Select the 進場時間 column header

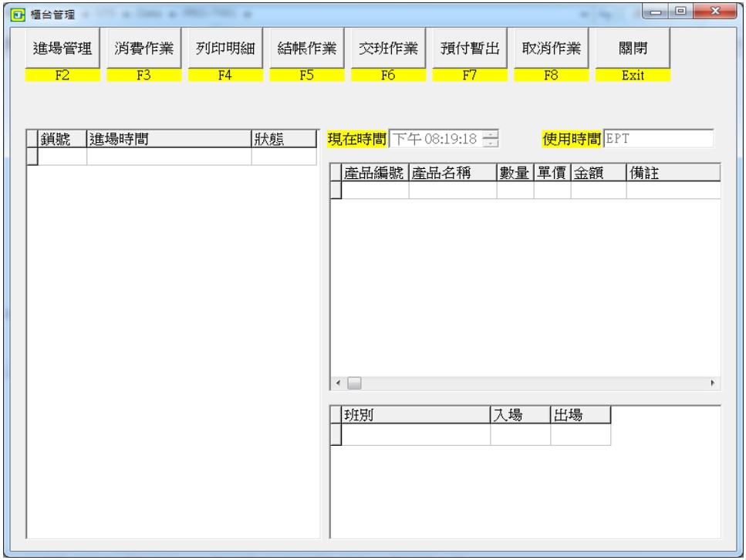[168, 138]
